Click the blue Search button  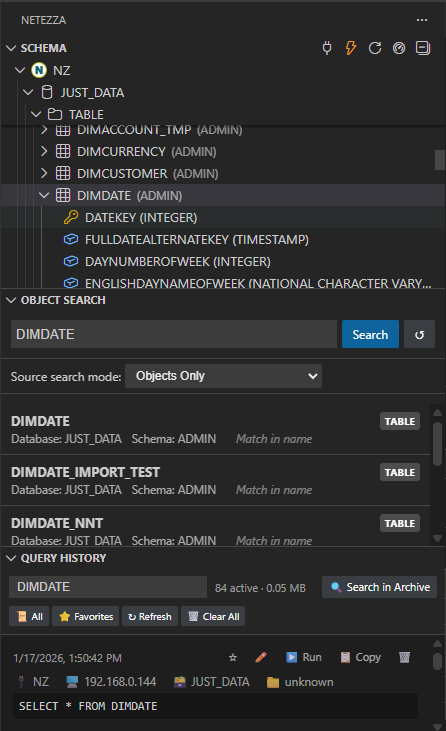(370, 334)
